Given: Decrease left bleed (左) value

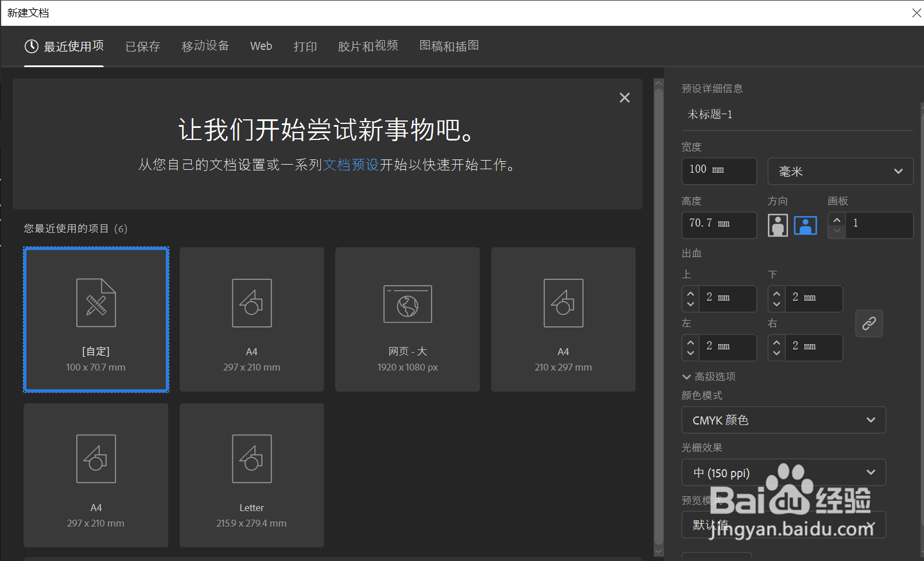Looking at the screenshot, I should click(690, 353).
